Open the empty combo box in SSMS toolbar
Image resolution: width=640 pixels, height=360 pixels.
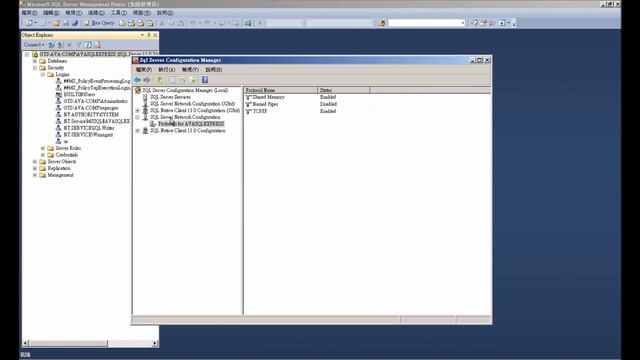click(x=462, y=23)
